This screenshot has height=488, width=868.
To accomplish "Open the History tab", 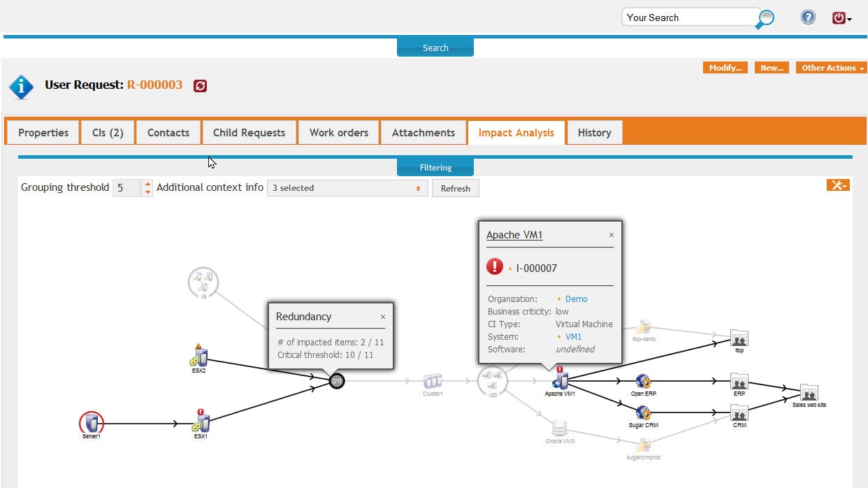I will pyautogui.click(x=594, y=132).
